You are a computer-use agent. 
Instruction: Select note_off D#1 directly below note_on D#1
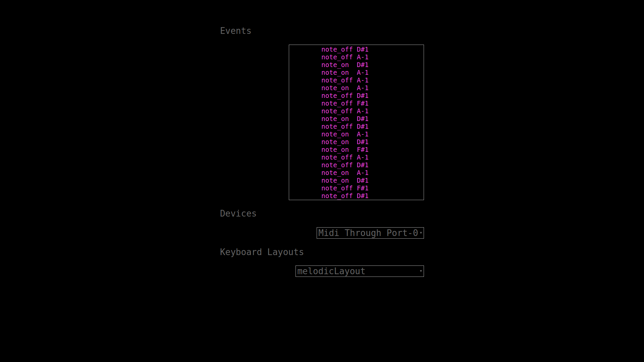tap(345, 127)
